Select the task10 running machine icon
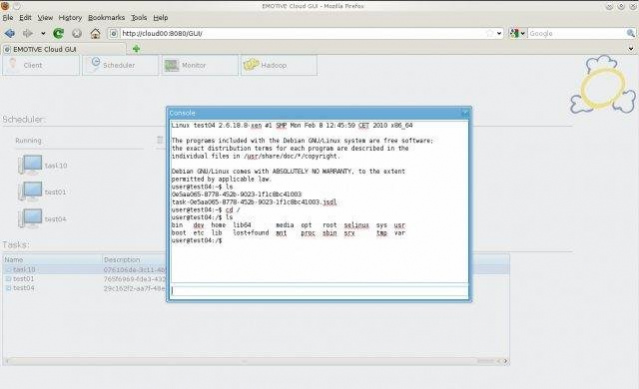Viewport: 639px width, 389px height. pos(31,165)
